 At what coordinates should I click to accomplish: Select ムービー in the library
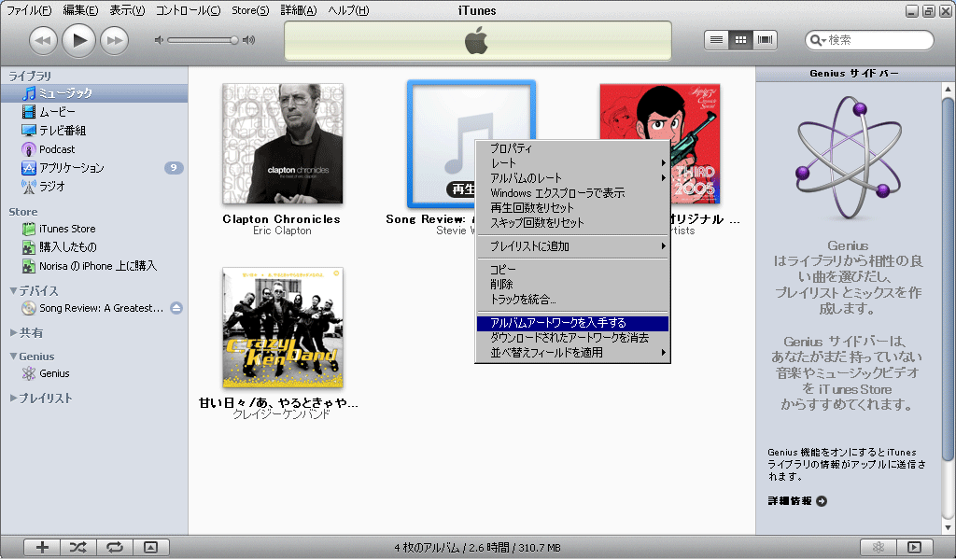94,112
